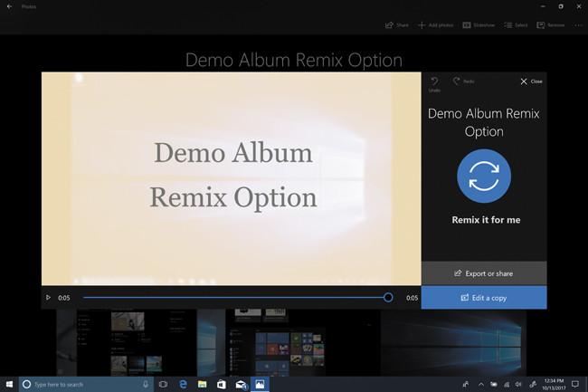Close the remix side panel

(x=530, y=81)
